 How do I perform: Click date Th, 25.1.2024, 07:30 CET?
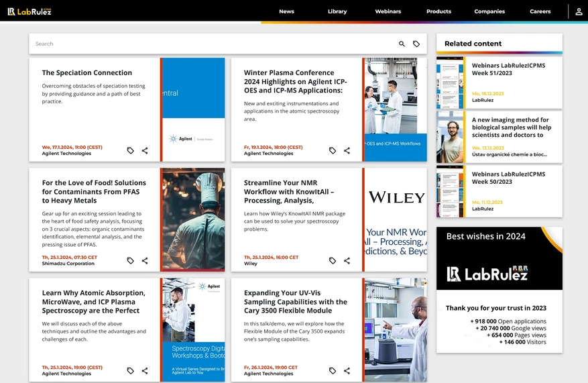pyautogui.click(x=69, y=258)
